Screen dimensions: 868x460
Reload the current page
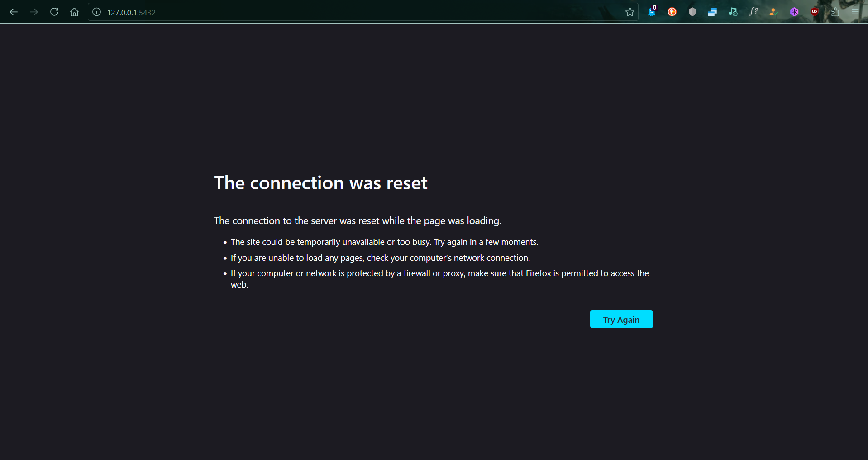(x=54, y=12)
